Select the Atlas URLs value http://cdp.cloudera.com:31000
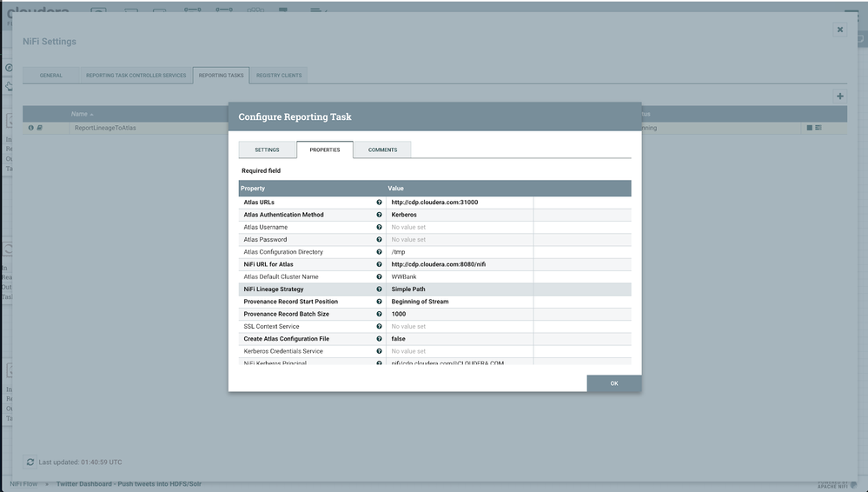Screen dimensions: 868x492 click(434, 203)
